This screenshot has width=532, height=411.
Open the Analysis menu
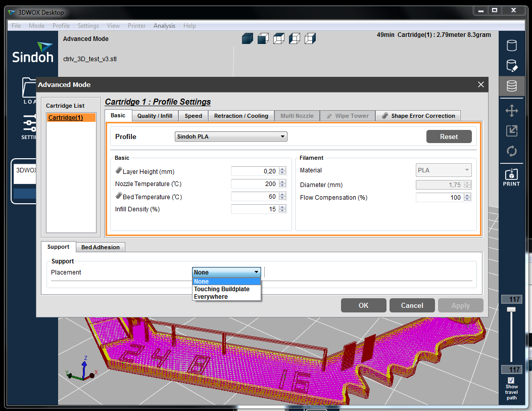coord(164,25)
